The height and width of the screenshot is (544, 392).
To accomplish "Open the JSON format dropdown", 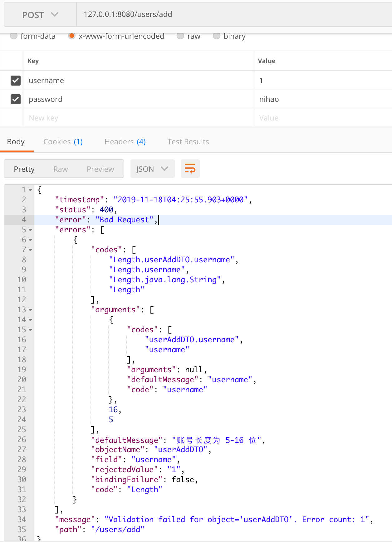I will tap(152, 169).
